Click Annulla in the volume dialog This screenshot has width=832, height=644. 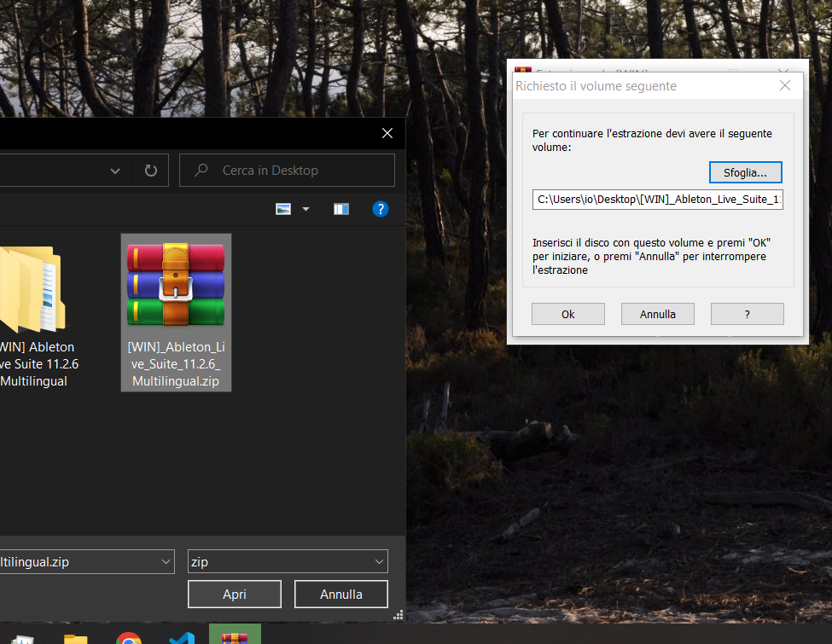(x=657, y=314)
